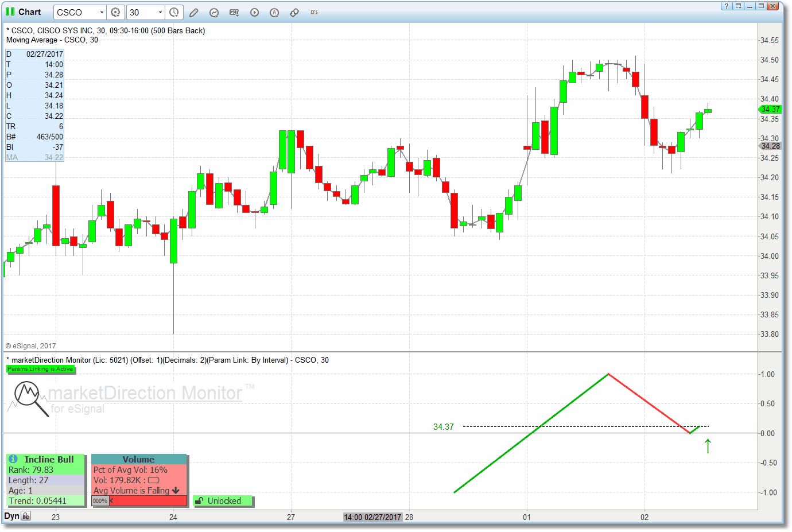Click the green Chart window icon
The height and width of the screenshot is (532, 792).
(x=10, y=11)
